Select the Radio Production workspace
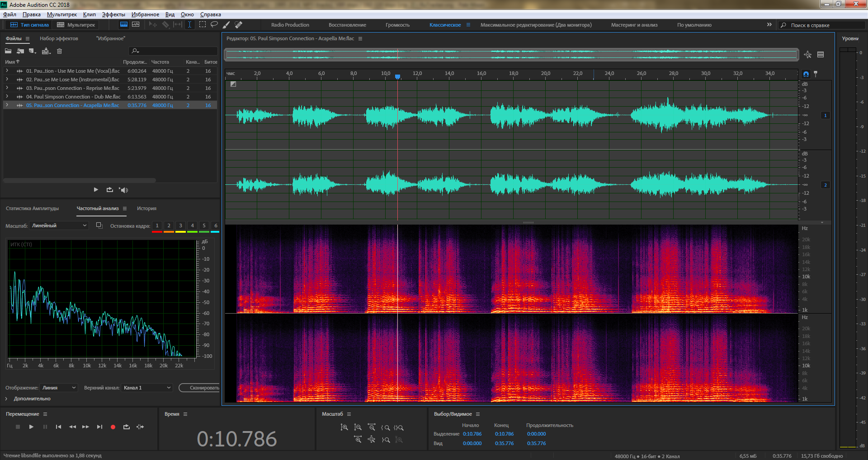868x460 pixels. click(x=290, y=25)
